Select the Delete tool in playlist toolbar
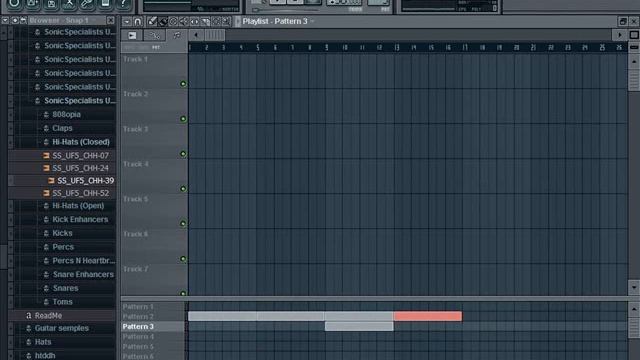The height and width of the screenshot is (360, 640). coord(173,21)
